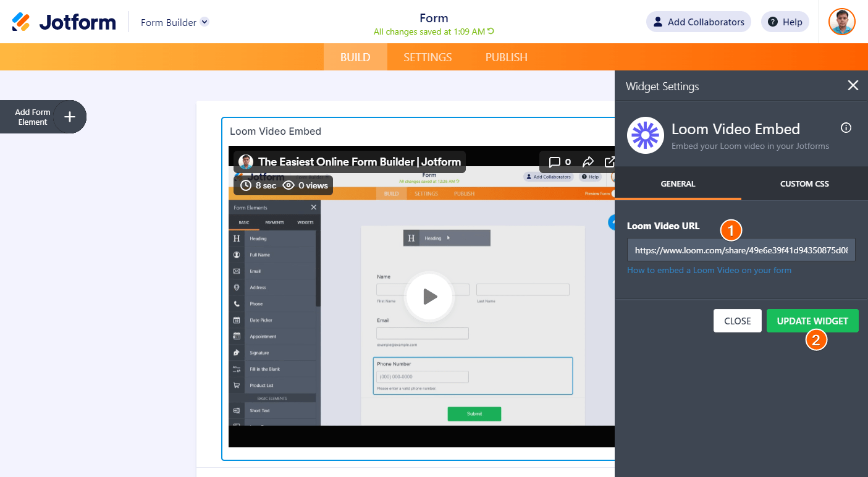Switch to the PUBLISH tab
This screenshot has height=477, width=868.
click(507, 57)
